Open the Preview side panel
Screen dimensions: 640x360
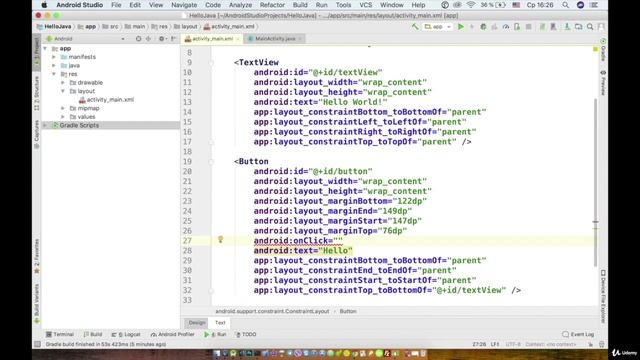point(603,83)
